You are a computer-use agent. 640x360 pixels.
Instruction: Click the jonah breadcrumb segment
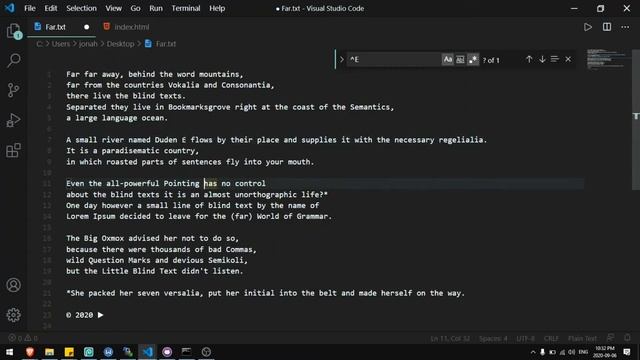coord(88,44)
